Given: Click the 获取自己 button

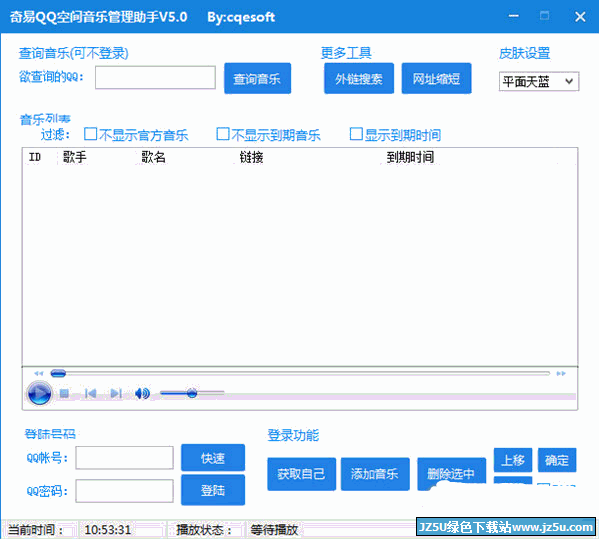Looking at the screenshot, I should point(301,474).
